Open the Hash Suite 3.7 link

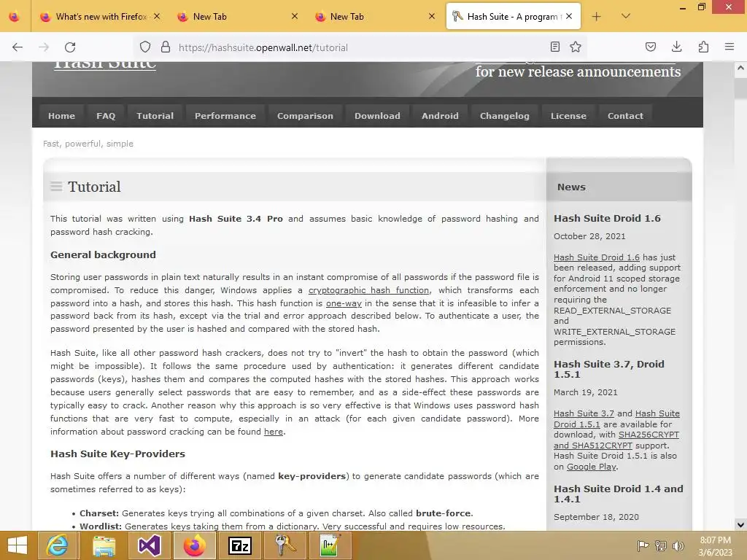click(583, 413)
